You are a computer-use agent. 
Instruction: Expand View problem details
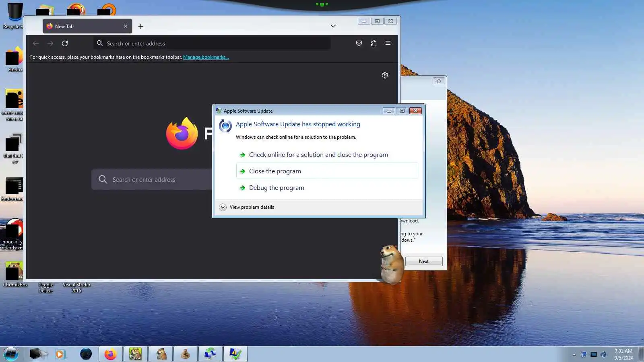pos(247,207)
